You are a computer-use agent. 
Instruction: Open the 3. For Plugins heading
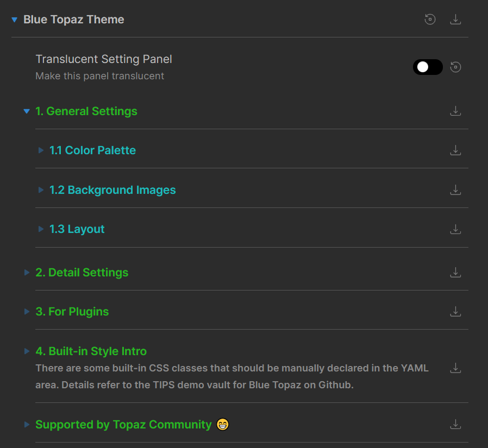[x=72, y=312]
